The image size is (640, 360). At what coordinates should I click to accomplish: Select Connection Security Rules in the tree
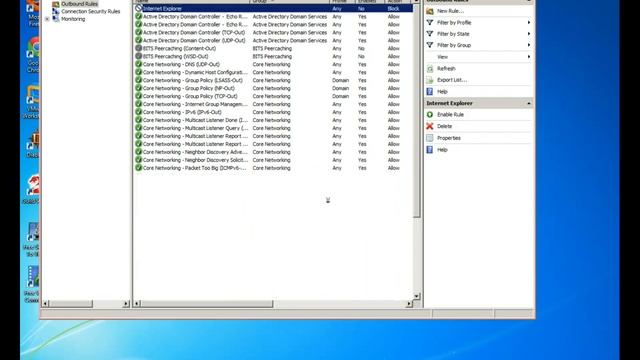click(91, 11)
